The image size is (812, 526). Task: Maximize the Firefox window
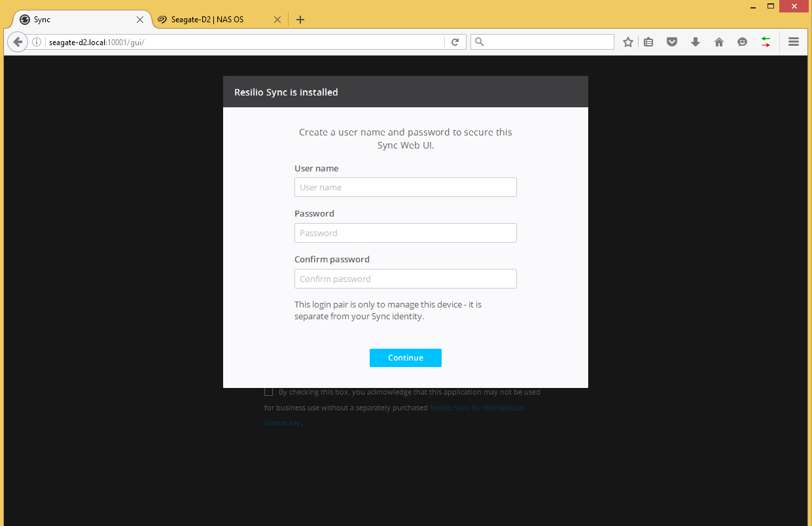click(x=771, y=6)
